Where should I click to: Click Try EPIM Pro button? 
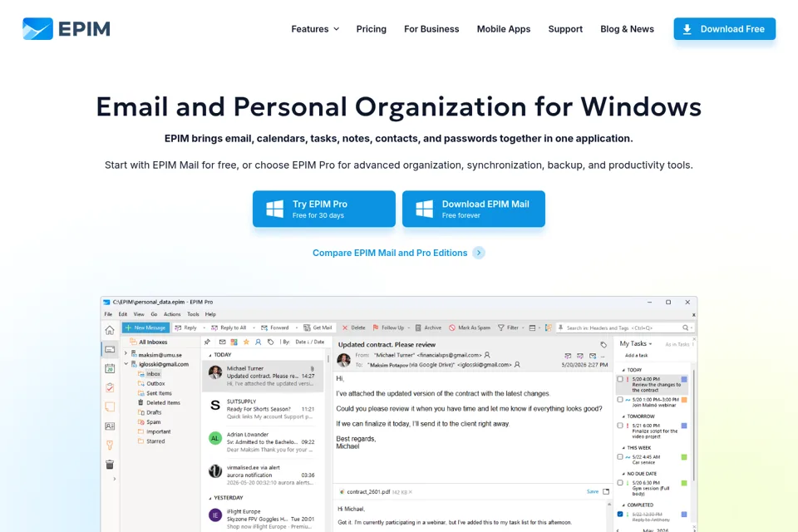click(x=323, y=209)
